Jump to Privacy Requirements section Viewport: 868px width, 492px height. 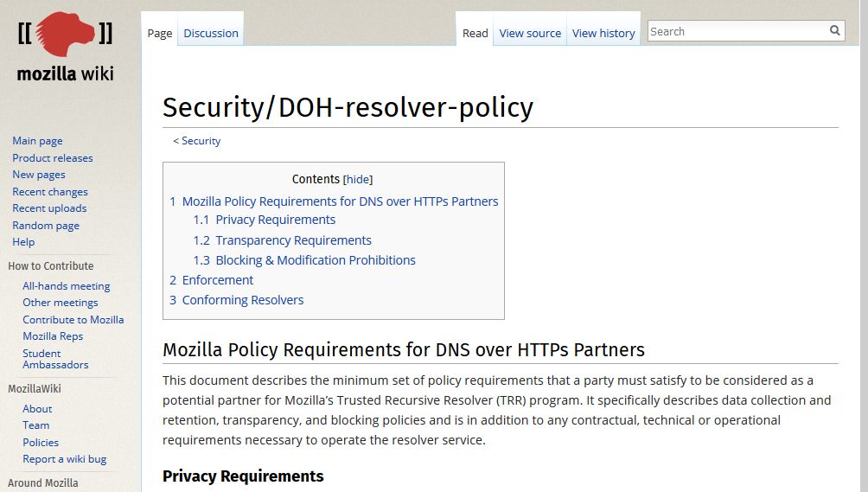point(275,220)
